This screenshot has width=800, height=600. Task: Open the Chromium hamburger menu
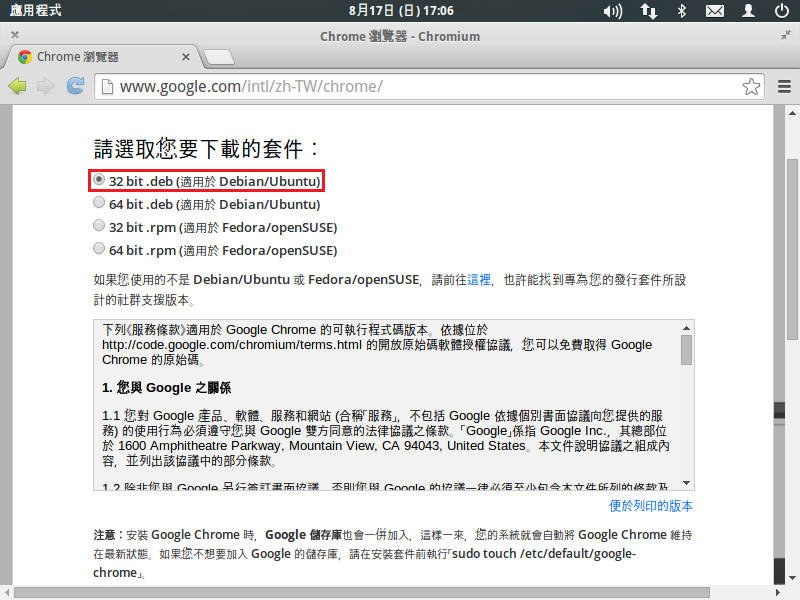coord(784,86)
